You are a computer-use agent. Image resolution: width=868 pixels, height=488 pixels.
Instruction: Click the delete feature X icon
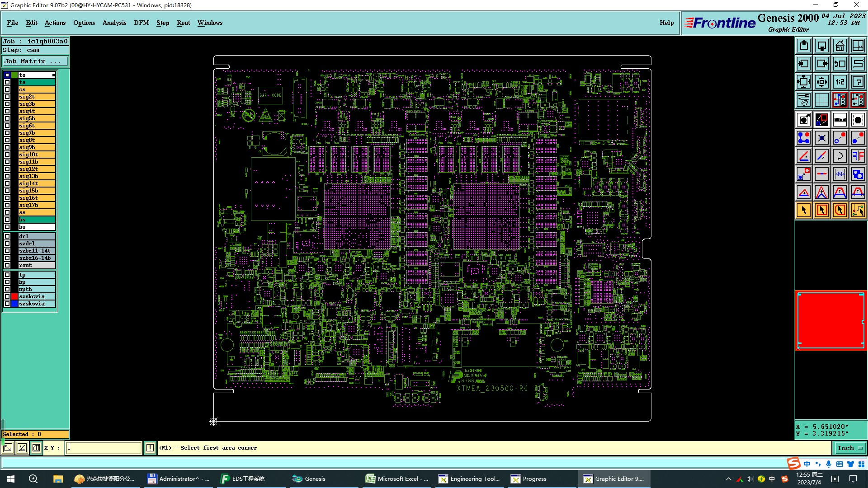point(821,138)
